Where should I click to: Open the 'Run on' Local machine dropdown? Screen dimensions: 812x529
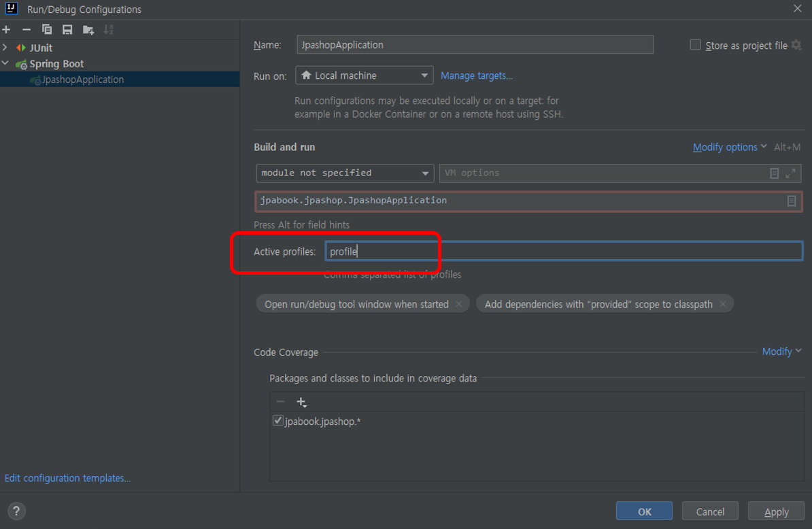point(364,75)
